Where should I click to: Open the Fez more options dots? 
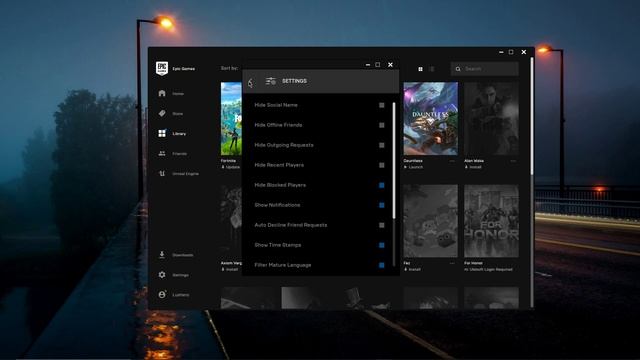452,263
